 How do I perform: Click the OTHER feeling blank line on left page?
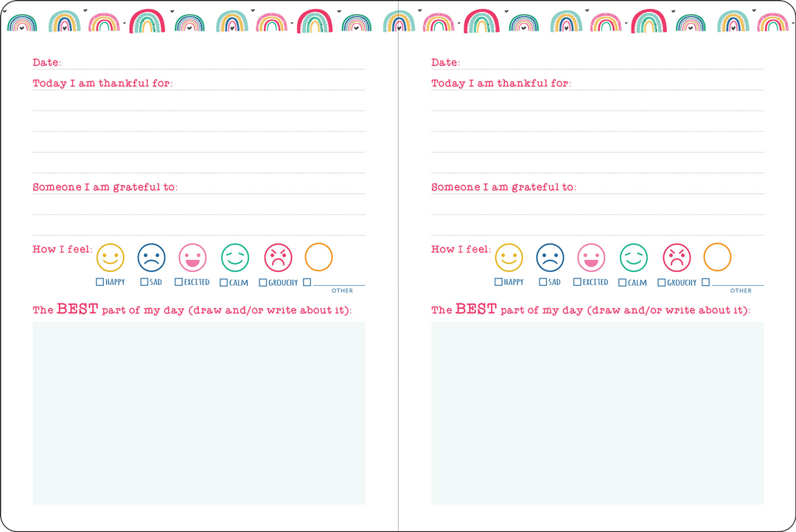(339, 283)
